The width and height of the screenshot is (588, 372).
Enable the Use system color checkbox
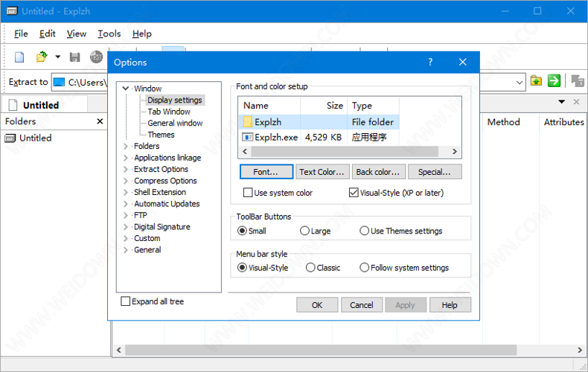pos(248,193)
